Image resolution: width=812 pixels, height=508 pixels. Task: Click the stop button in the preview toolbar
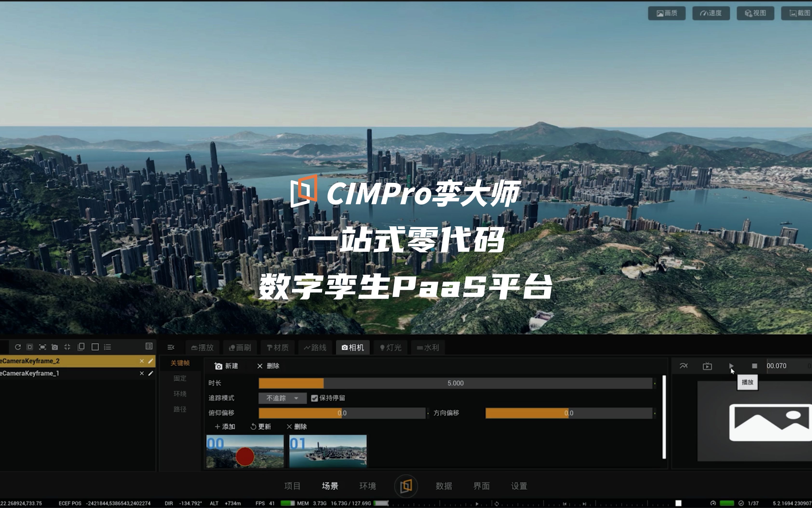755,366
